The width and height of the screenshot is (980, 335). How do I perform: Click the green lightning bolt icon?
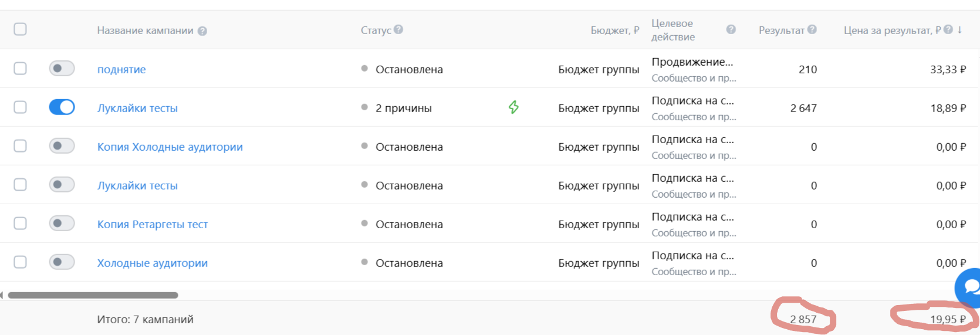tap(513, 107)
